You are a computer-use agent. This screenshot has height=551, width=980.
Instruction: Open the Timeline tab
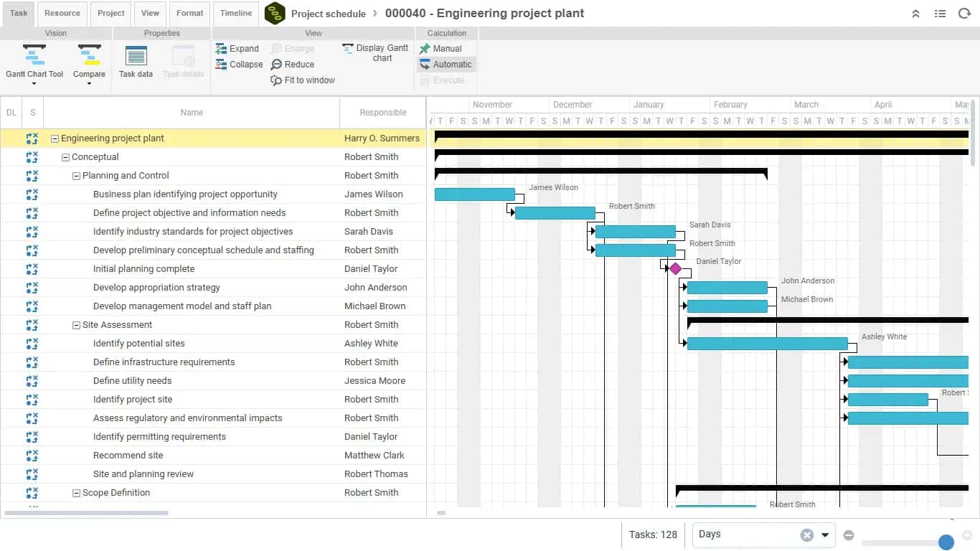(x=236, y=14)
